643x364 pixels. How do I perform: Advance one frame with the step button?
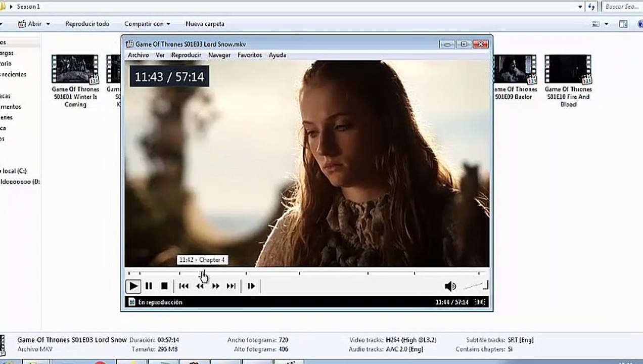point(251,286)
